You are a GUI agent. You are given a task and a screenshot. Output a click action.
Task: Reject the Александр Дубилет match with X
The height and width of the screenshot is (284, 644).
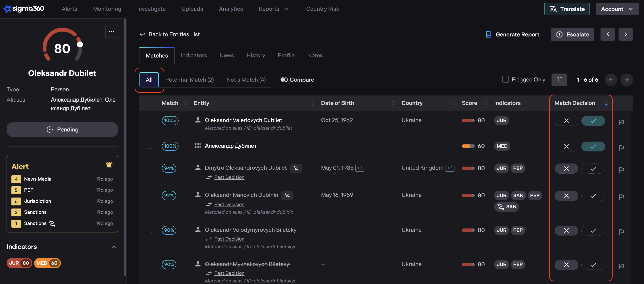tap(566, 146)
